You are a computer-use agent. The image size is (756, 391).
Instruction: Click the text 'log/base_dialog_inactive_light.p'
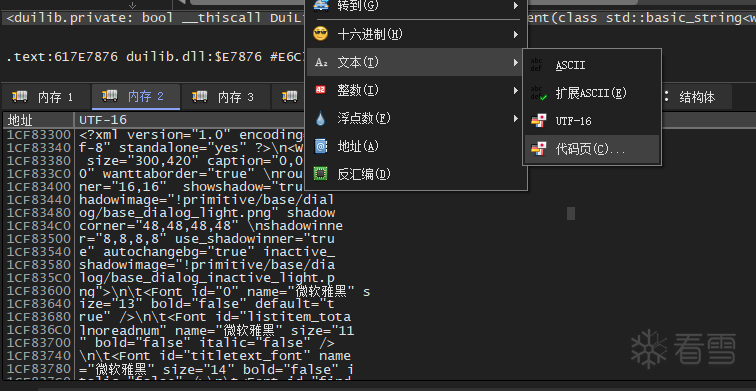coord(207,278)
